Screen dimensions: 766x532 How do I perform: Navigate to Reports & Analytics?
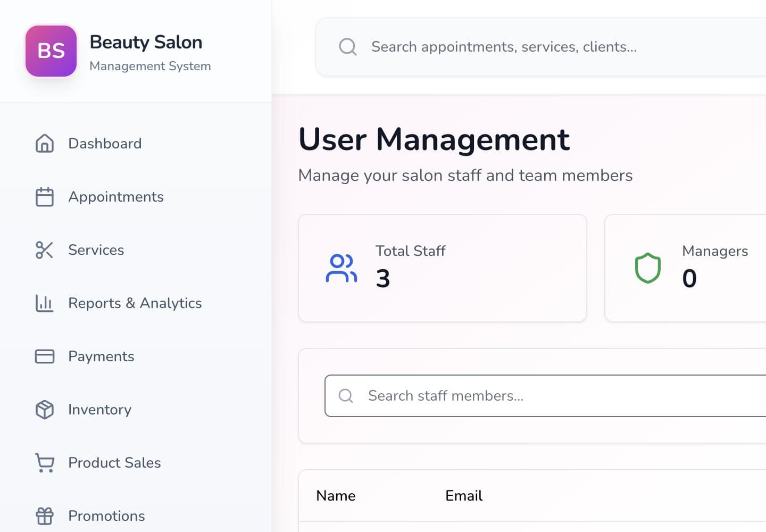(x=136, y=303)
